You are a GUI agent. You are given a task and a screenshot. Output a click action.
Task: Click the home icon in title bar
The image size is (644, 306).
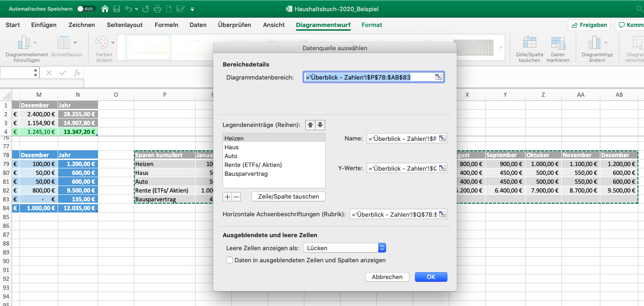coord(105,9)
